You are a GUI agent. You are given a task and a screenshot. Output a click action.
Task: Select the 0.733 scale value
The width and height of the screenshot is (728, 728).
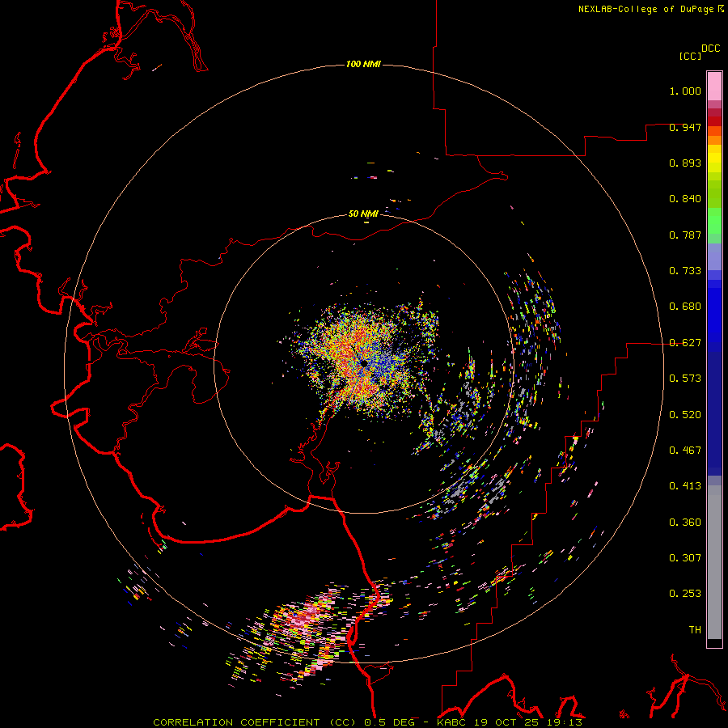coord(685,271)
